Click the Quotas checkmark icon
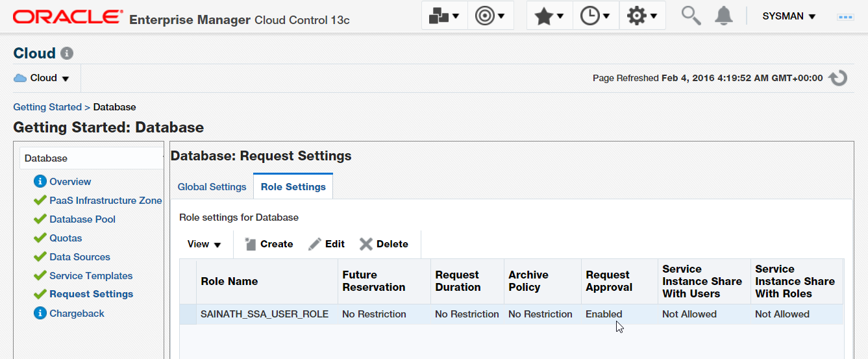The height and width of the screenshot is (359, 868). tap(40, 238)
